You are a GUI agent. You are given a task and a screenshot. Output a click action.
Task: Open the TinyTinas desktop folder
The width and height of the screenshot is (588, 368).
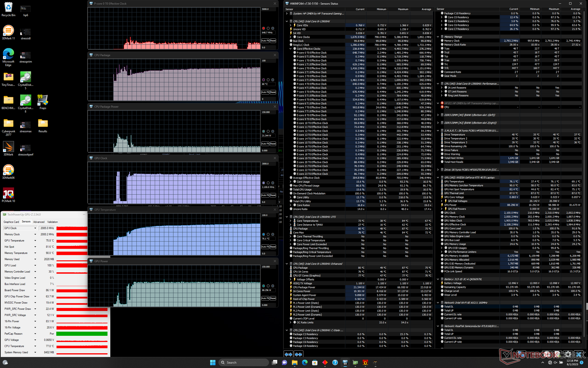(x=8, y=79)
